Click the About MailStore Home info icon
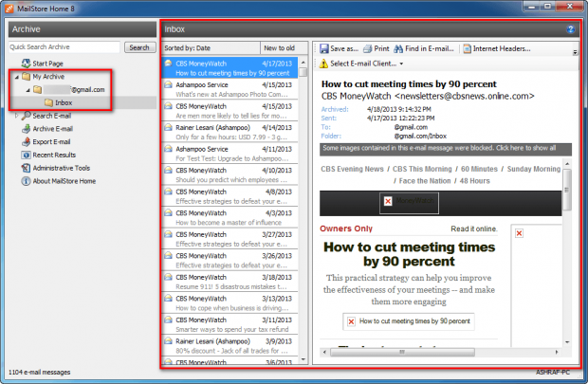Screen dimensions: 588x384 click(x=26, y=181)
